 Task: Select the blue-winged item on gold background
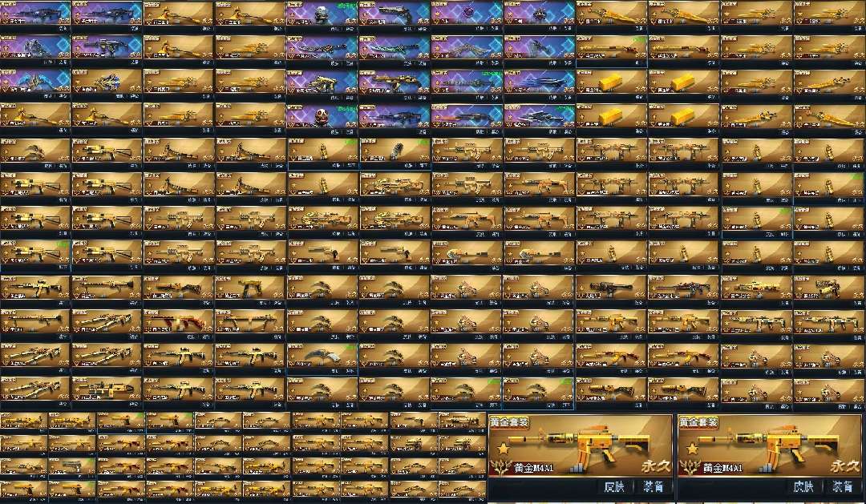pos(107,83)
